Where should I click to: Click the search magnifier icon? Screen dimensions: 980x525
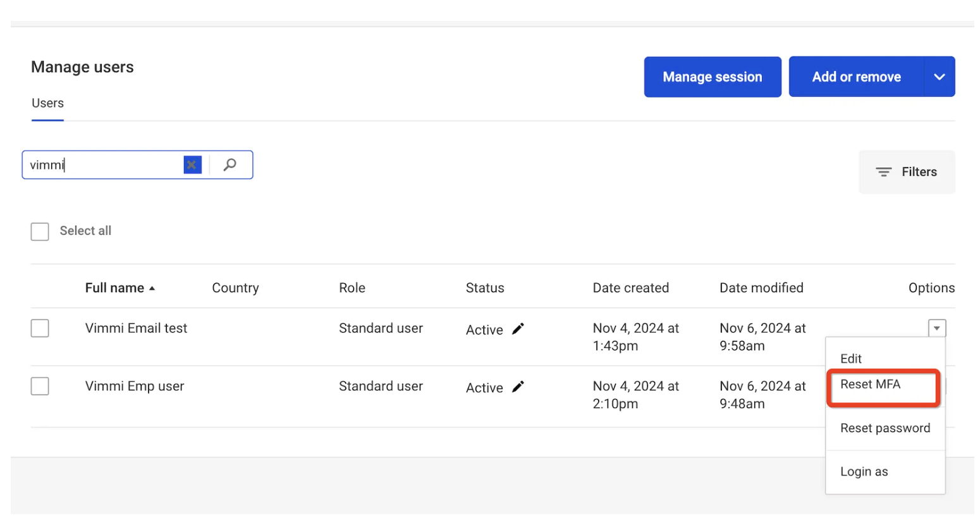[x=230, y=164]
